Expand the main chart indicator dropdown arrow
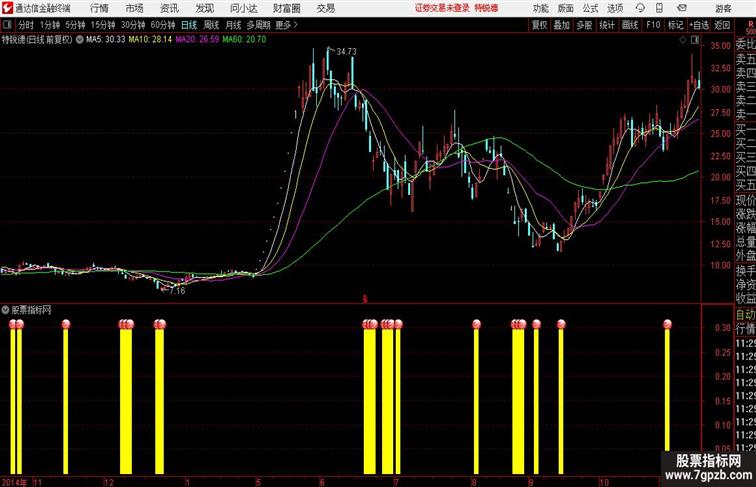756x487 pixels. (80, 40)
